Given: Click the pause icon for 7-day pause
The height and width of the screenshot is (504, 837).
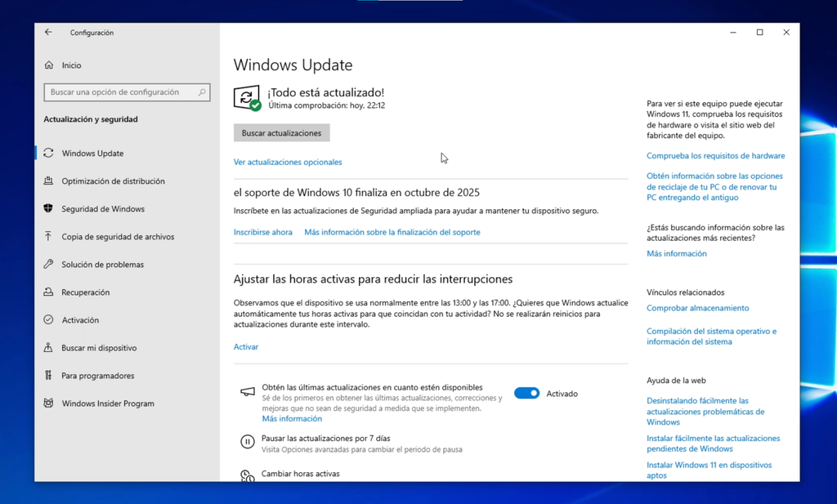Looking at the screenshot, I should [x=247, y=442].
